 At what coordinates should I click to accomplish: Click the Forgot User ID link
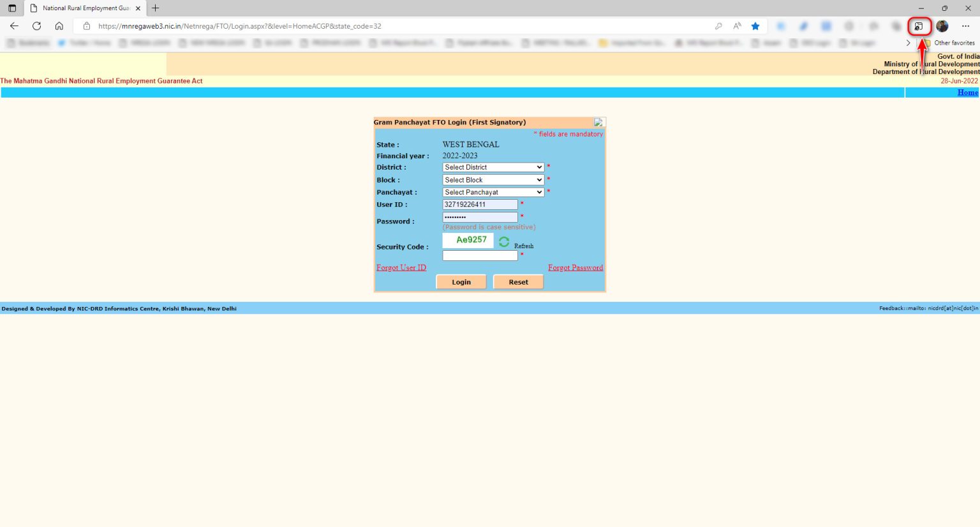[x=401, y=268]
